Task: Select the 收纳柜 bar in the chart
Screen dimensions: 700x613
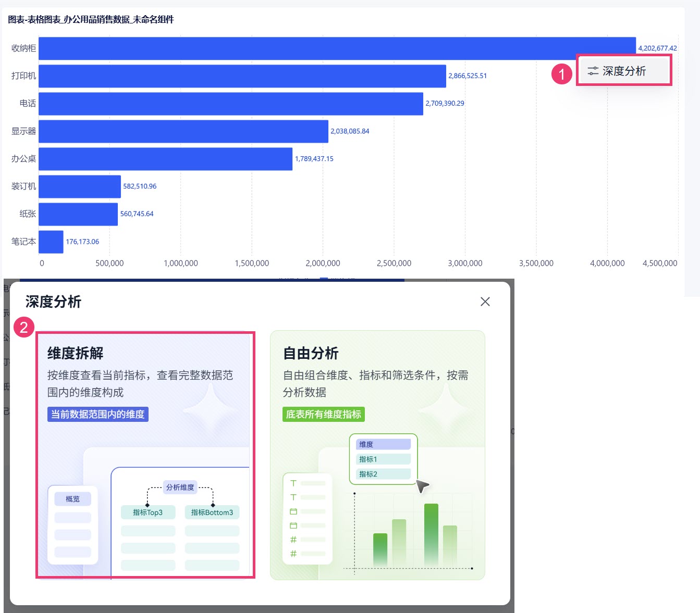Action: (337, 48)
